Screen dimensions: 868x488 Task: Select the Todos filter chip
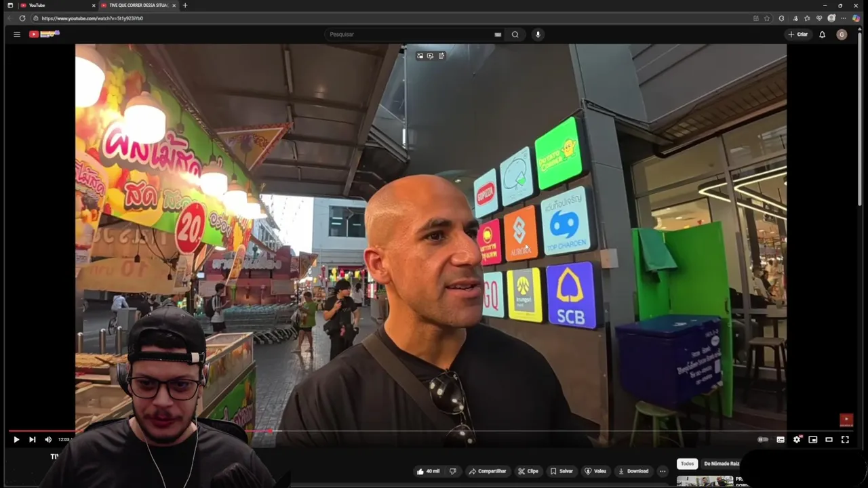687,464
